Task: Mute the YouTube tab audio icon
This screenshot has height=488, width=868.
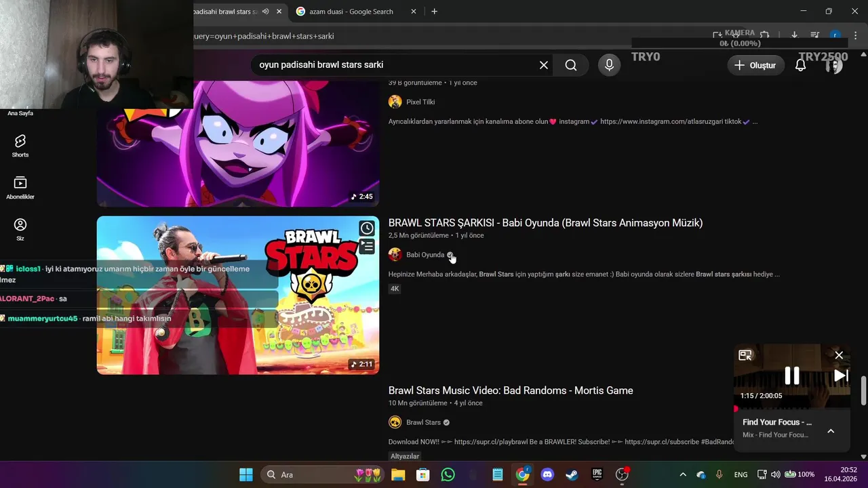Action: point(265,12)
